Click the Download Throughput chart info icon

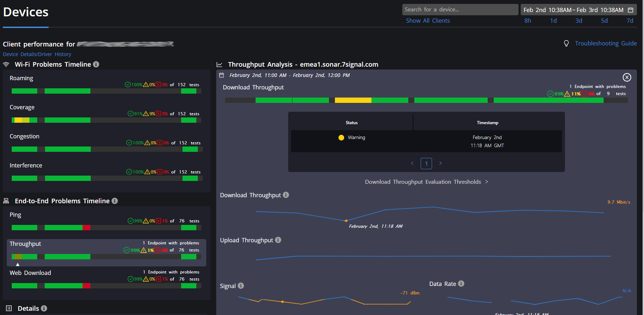coord(286,195)
